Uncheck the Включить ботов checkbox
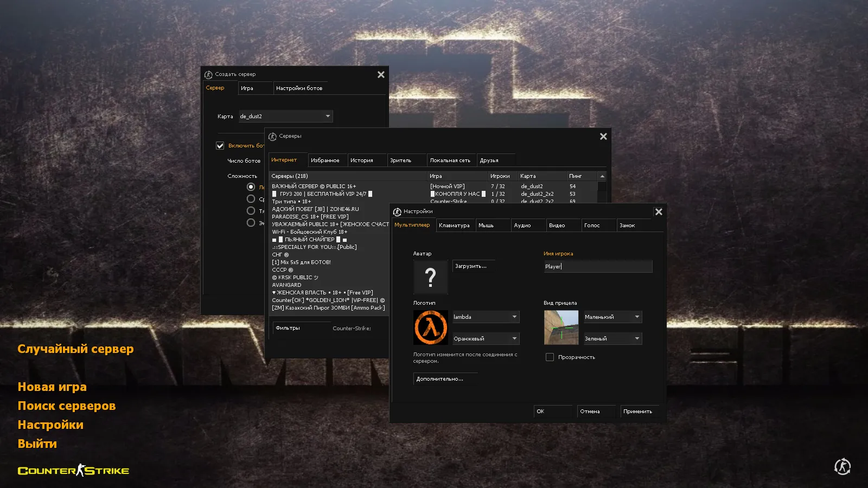This screenshot has width=868, height=488. click(x=220, y=145)
